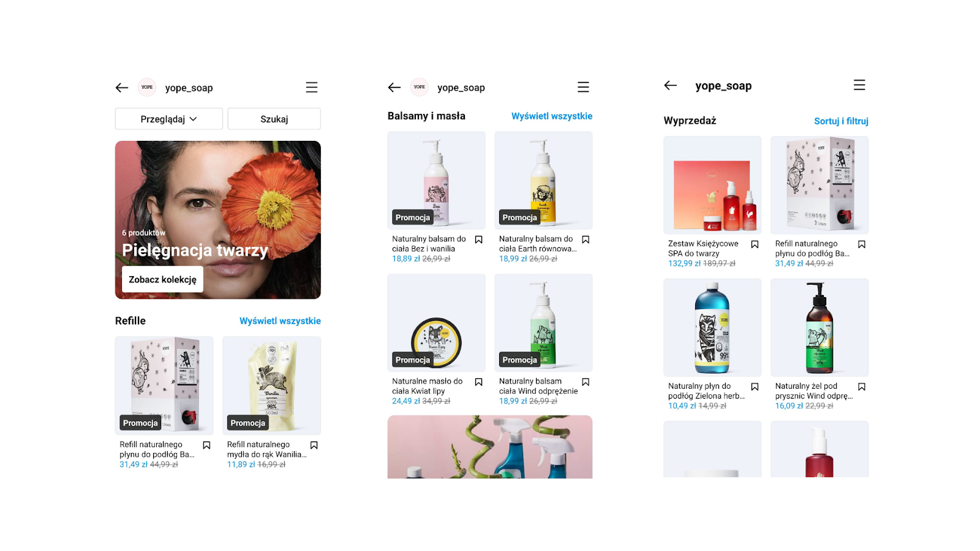This screenshot has height=551, width=980.
Task: Open hamburger menu on the Wyprzedaż screen
Action: [x=859, y=85]
